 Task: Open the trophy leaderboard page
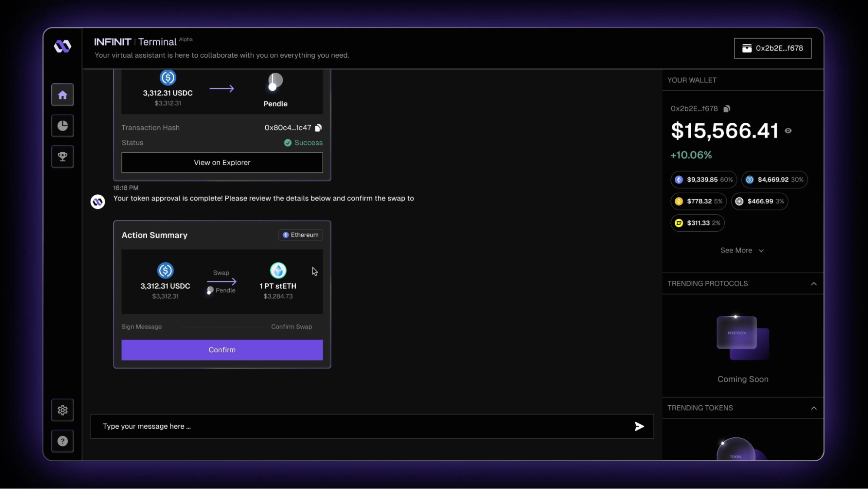tap(63, 157)
